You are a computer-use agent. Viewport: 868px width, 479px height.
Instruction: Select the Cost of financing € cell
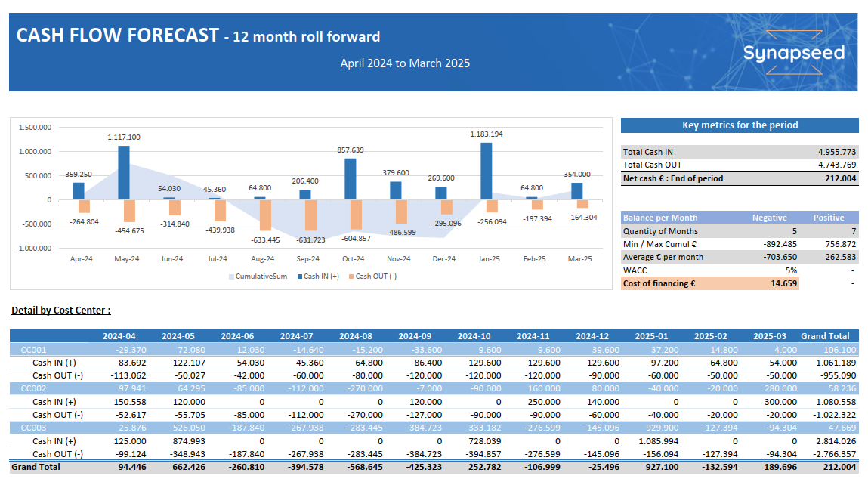(x=658, y=283)
